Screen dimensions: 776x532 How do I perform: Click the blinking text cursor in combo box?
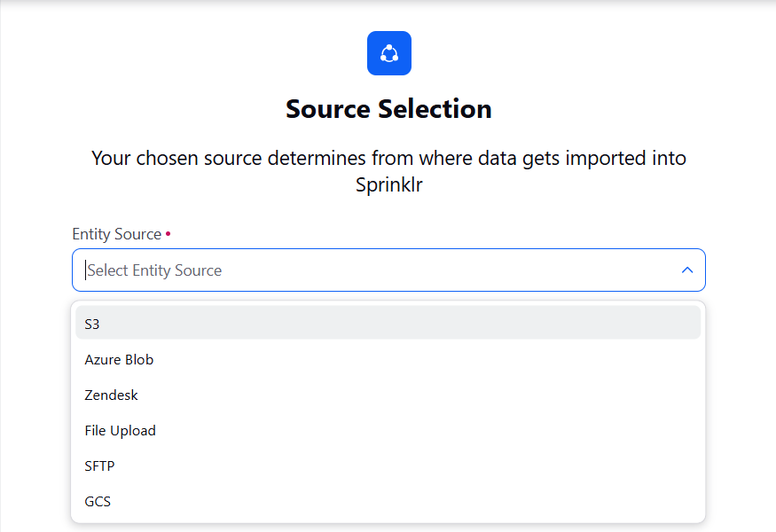(x=86, y=270)
